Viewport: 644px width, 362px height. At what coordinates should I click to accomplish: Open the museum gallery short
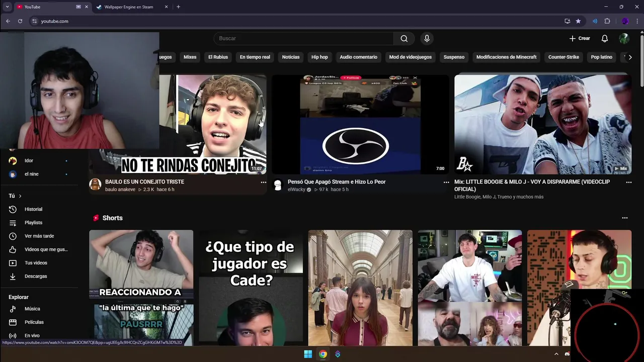pyautogui.click(x=360, y=288)
